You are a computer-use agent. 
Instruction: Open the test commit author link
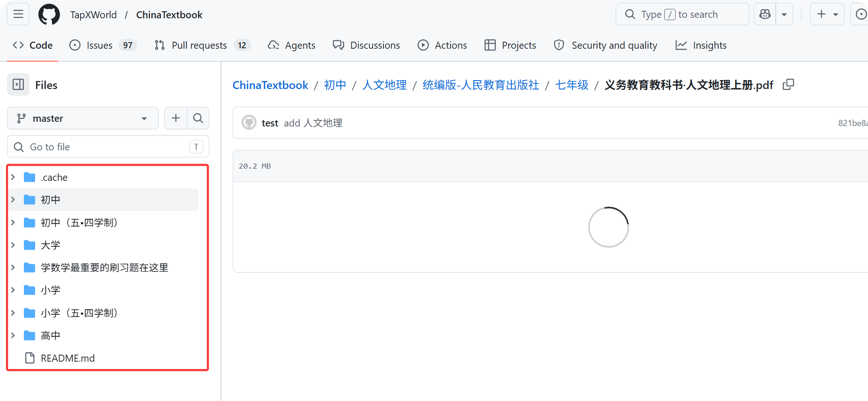point(270,123)
